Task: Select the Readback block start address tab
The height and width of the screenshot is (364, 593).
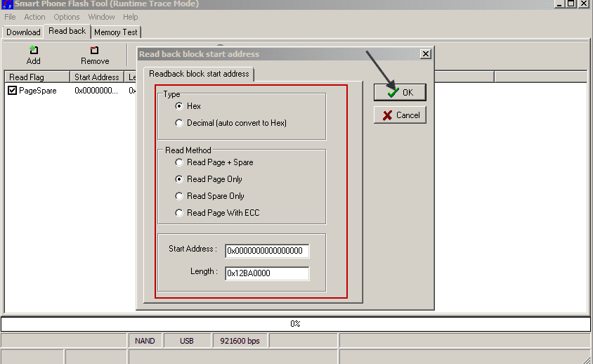Action: (x=199, y=74)
